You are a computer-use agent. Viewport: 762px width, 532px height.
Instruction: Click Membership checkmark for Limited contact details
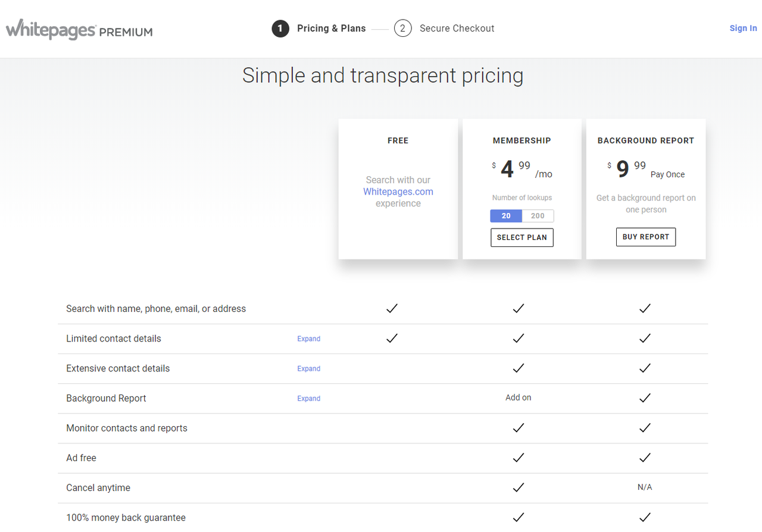point(519,338)
